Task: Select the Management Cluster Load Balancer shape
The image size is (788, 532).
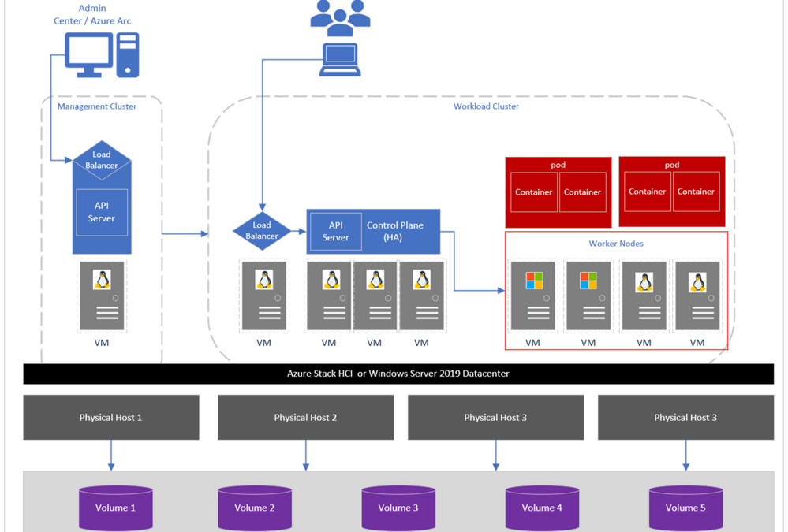Action: [102, 160]
